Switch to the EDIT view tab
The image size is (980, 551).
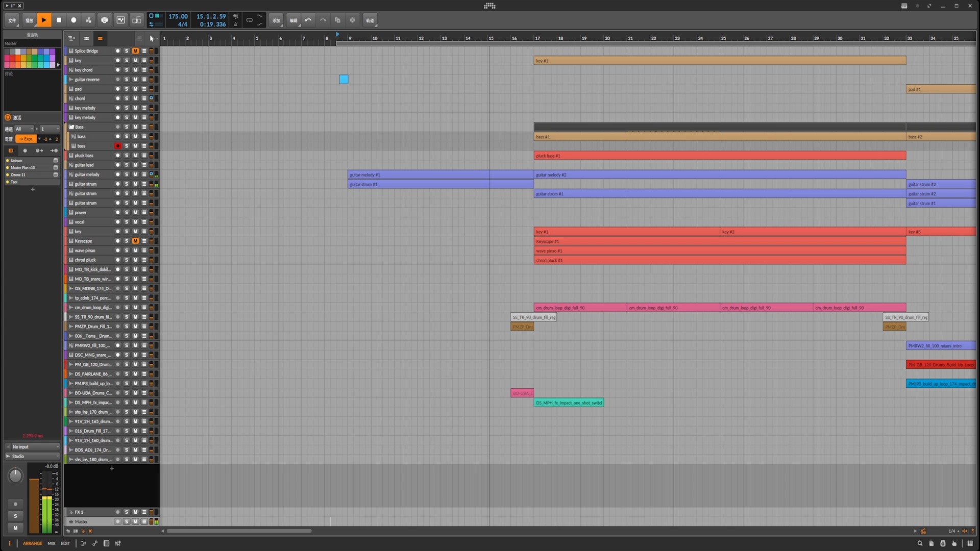pos(65,543)
